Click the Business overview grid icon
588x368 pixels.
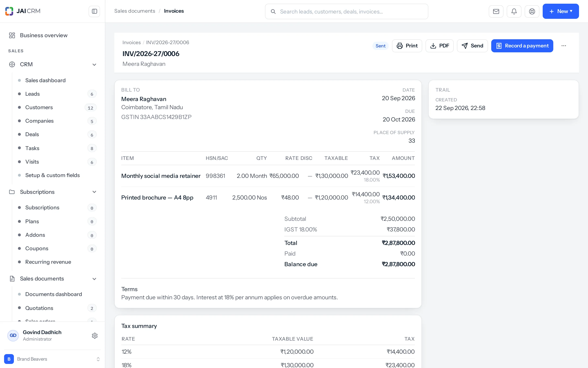tap(12, 35)
